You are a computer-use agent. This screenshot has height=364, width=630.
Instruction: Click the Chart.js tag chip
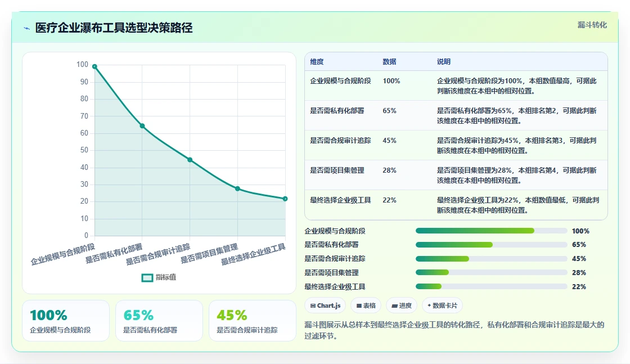(x=326, y=305)
